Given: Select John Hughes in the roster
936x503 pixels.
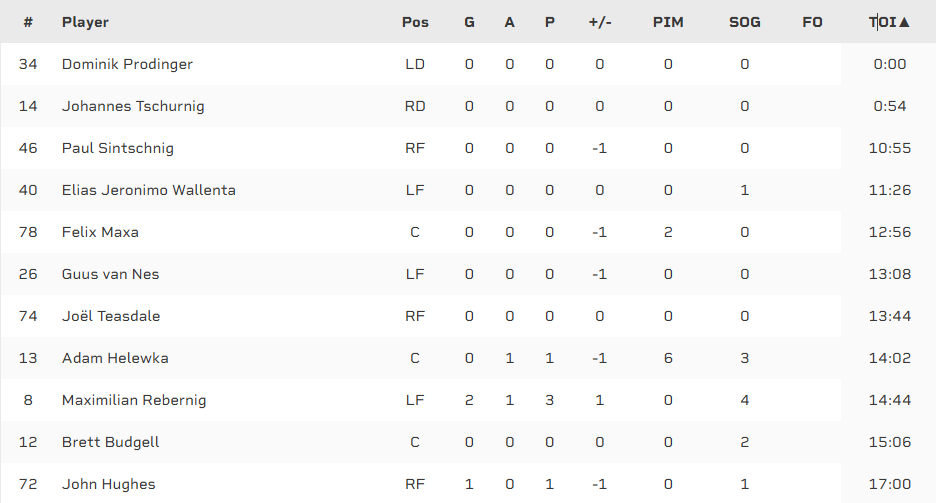Looking at the screenshot, I should pos(109,484).
